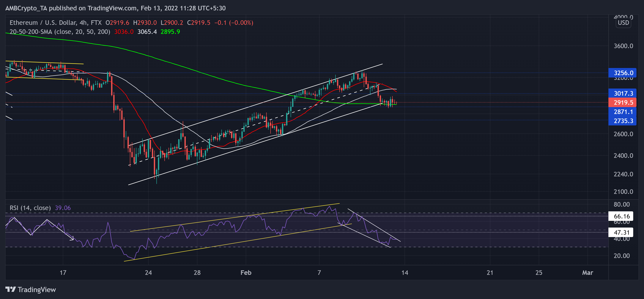Click the 20-50-200-SMA indicator legend
644x299 pixels.
click(60, 32)
